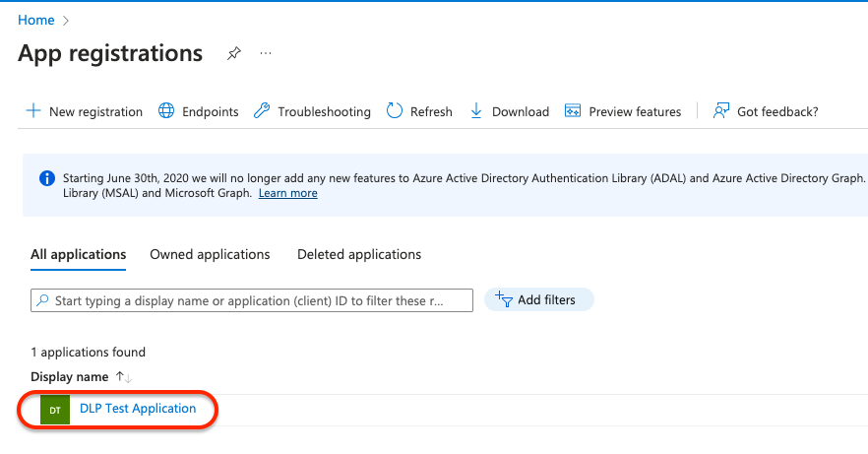This screenshot has height=454, width=868.
Task: Click the Refresh circular arrow icon
Action: pyautogui.click(x=394, y=110)
